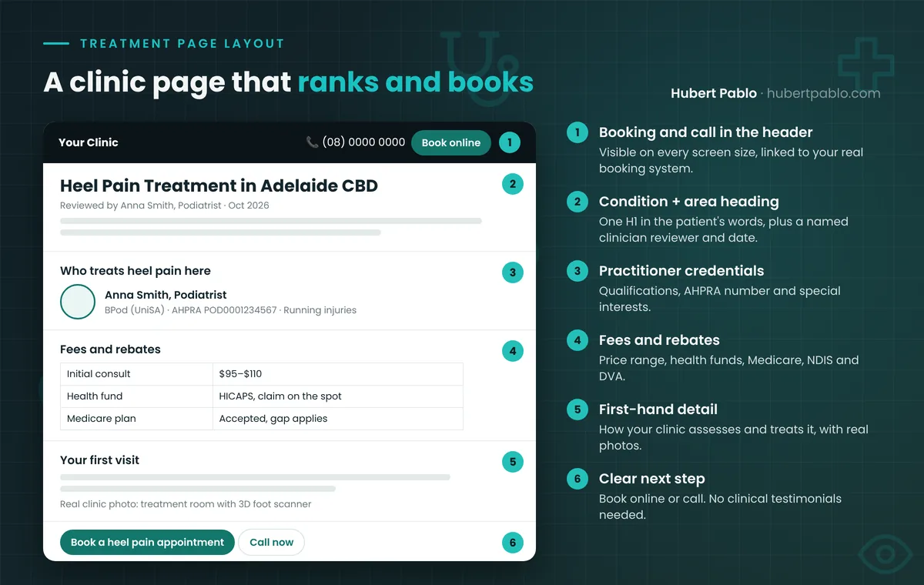Click the Qualifications, AHPRA number description
The height and width of the screenshot is (585, 924).
pos(720,299)
